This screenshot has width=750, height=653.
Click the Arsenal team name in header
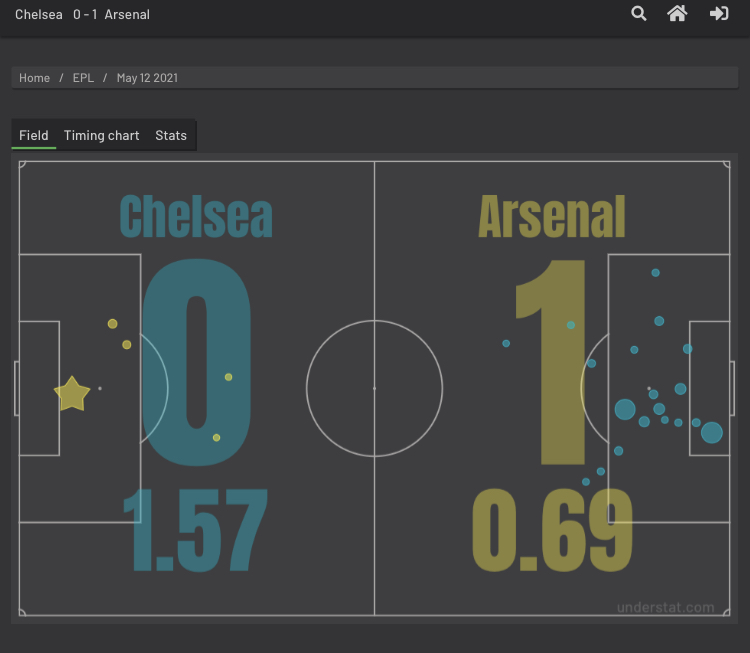pos(127,15)
